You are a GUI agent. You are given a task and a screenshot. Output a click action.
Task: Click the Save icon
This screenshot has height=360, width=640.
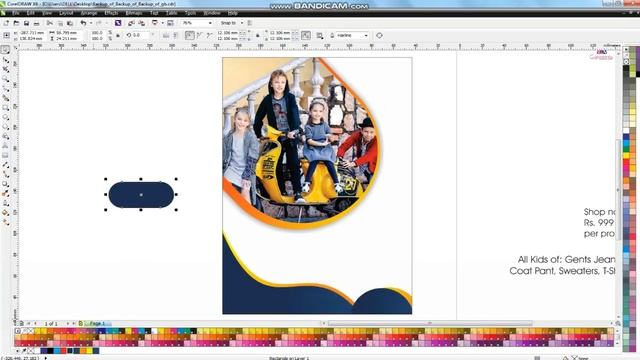point(26,23)
